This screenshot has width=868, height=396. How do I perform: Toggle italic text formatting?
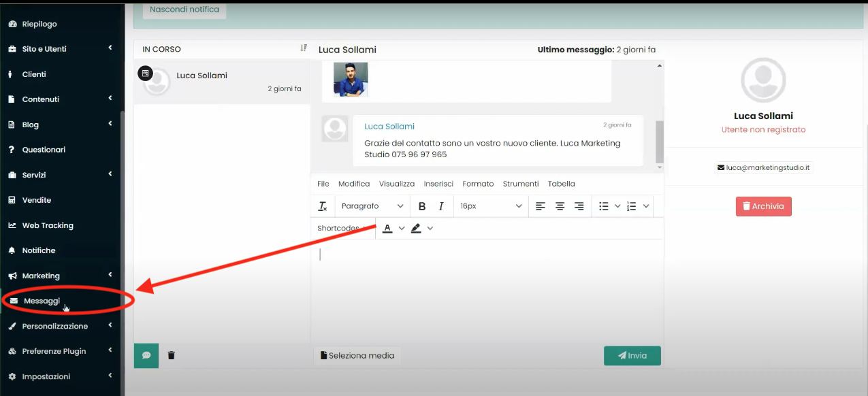(441, 206)
